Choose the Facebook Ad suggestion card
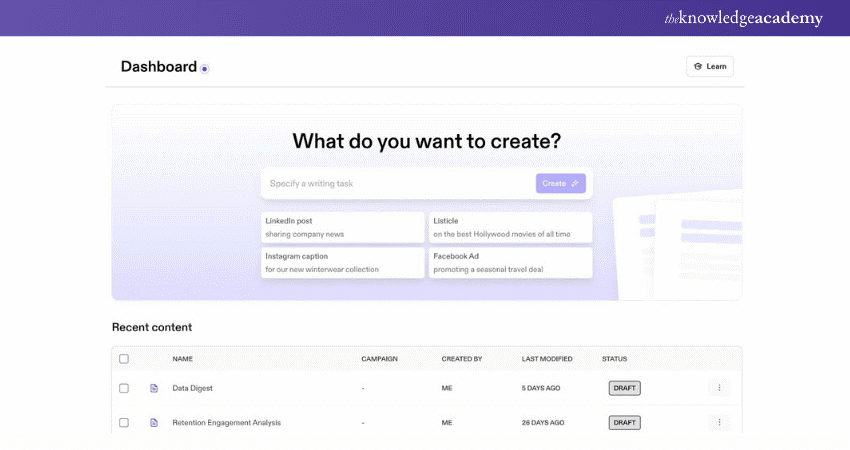This screenshot has height=450, width=850. pyautogui.click(x=510, y=263)
